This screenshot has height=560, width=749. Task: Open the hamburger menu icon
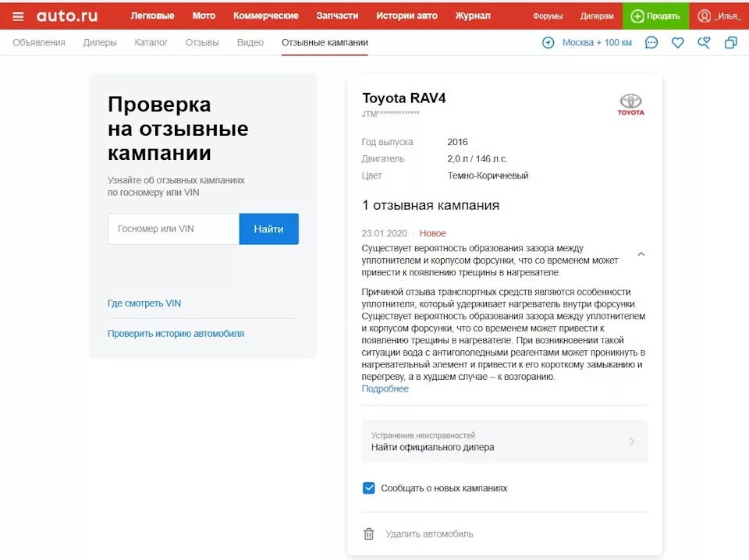coord(18,16)
